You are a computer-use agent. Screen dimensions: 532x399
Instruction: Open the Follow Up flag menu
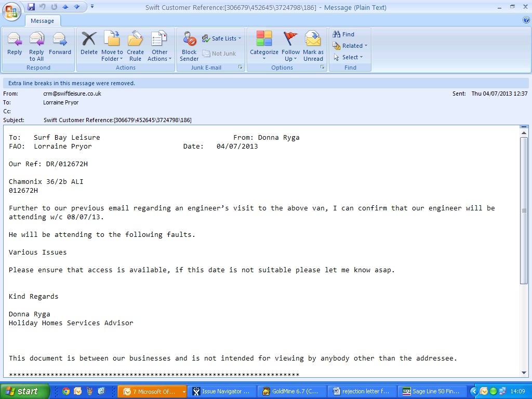tap(290, 46)
